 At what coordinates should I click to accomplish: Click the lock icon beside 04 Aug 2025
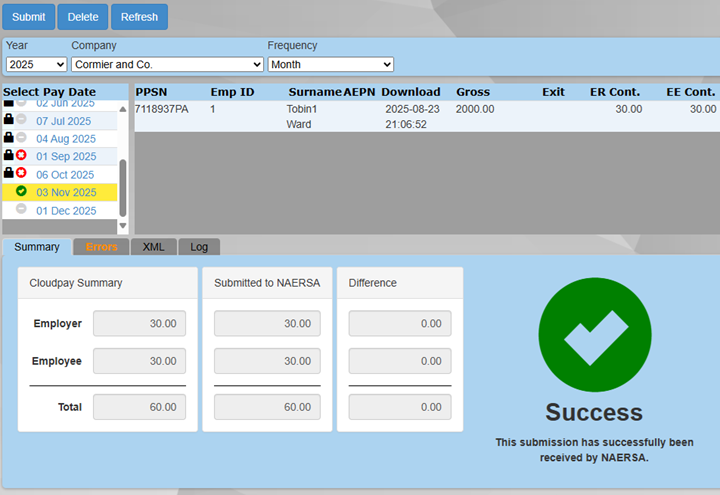[8, 138]
